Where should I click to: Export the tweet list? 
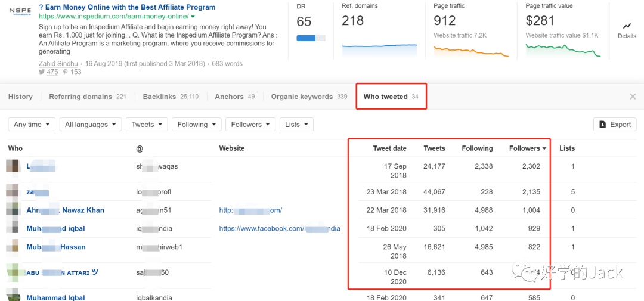(x=615, y=125)
